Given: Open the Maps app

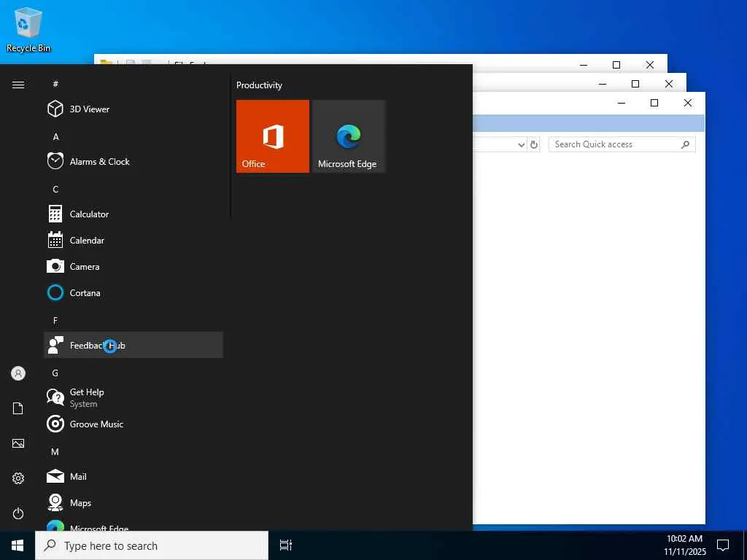Looking at the screenshot, I should coord(133,503).
